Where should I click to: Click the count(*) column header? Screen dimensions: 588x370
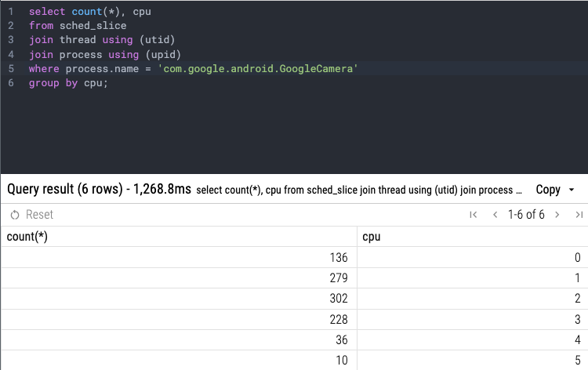click(x=27, y=236)
